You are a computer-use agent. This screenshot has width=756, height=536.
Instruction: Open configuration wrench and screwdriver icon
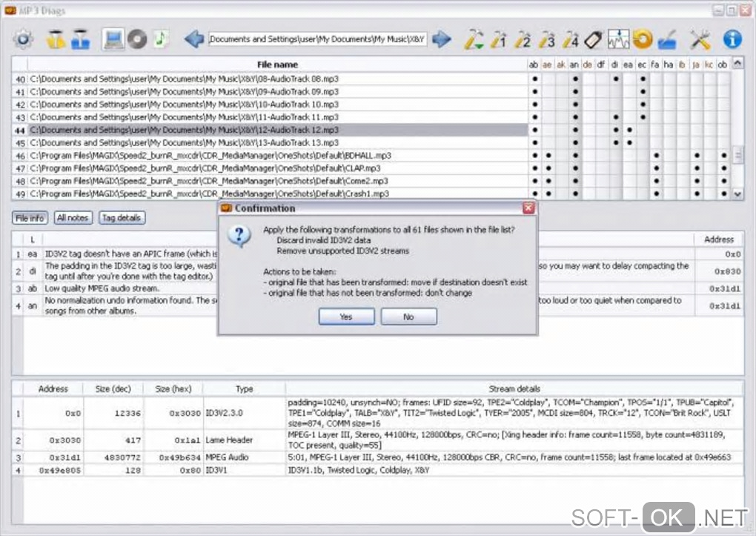[700, 39]
